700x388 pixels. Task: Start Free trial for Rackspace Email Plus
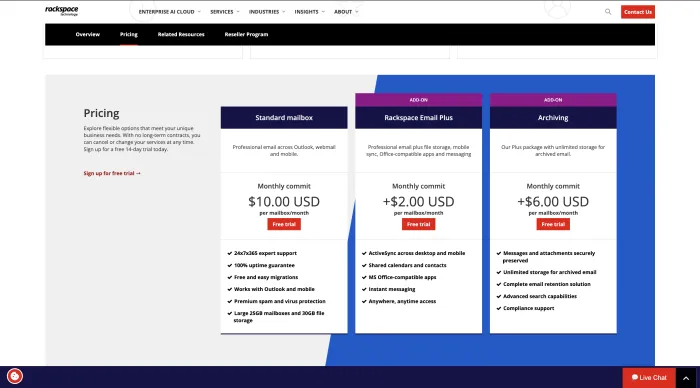pos(418,224)
